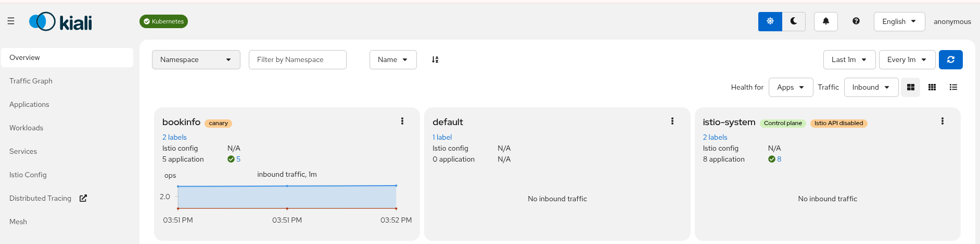
Task: Select compact cards view layout
Action: [932, 87]
